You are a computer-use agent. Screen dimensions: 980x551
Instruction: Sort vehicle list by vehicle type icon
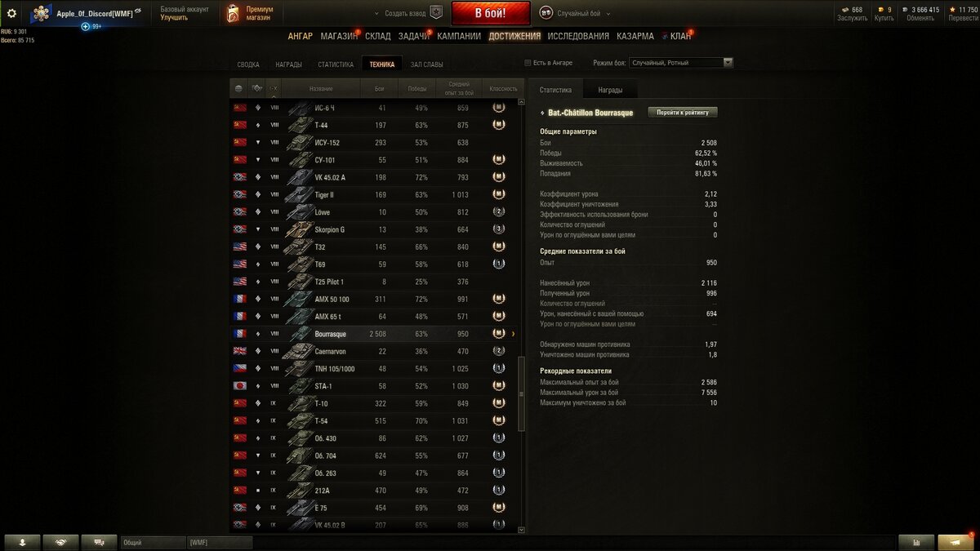(257, 88)
